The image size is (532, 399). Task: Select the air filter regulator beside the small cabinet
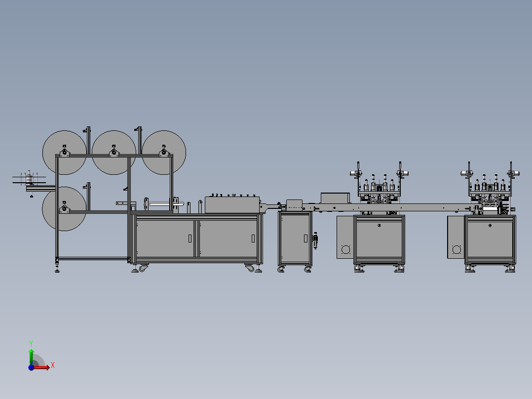pyautogui.click(x=315, y=240)
